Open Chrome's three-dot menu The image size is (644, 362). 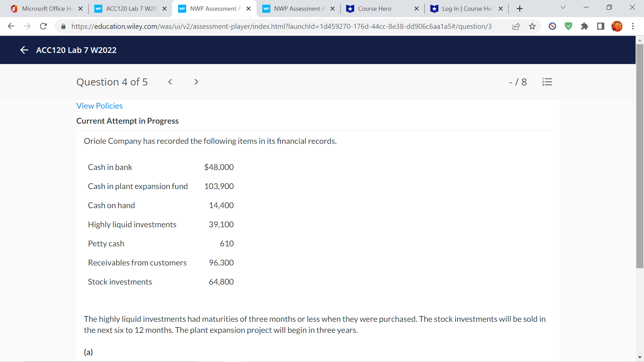(633, 26)
